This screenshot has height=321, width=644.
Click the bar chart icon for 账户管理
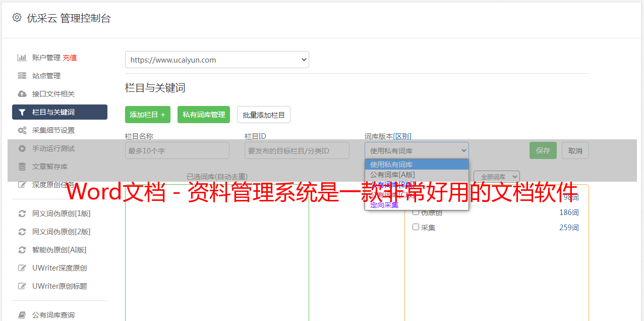pos(22,58)
